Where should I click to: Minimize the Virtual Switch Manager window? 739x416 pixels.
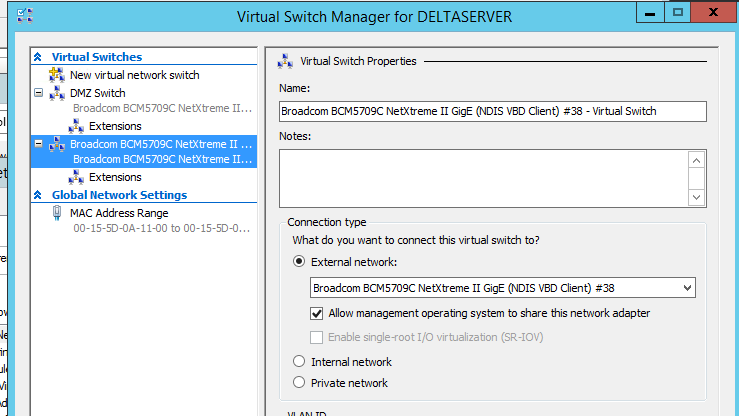(650, 13)
